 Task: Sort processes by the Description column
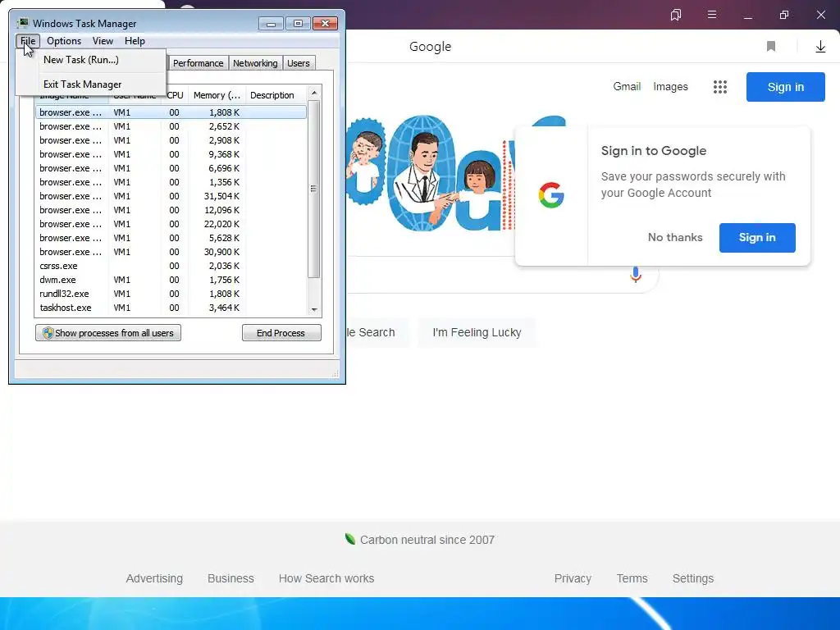point(276,95)
